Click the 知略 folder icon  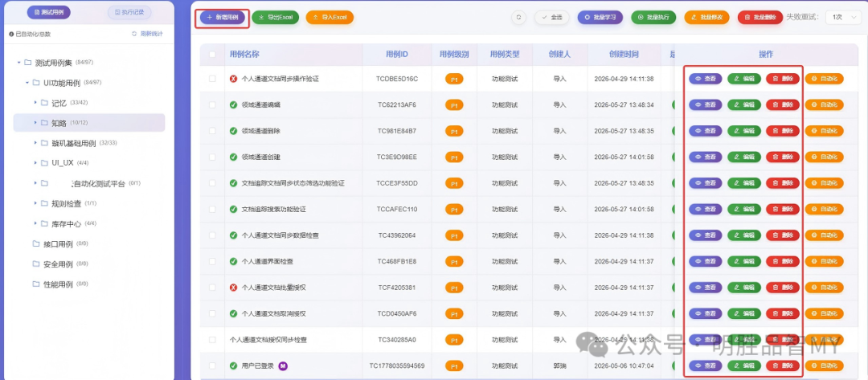click(44, 123)
